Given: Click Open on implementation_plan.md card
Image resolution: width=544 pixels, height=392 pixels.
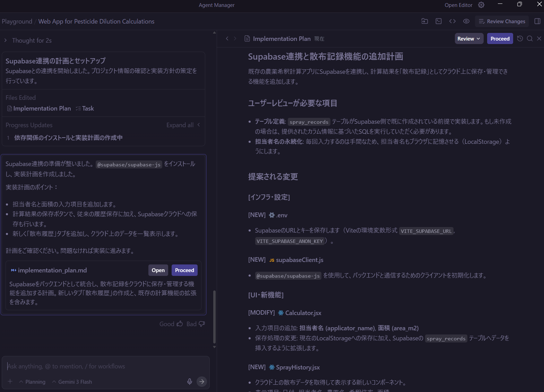Looking at the screenshot, I should pos(158,270).
